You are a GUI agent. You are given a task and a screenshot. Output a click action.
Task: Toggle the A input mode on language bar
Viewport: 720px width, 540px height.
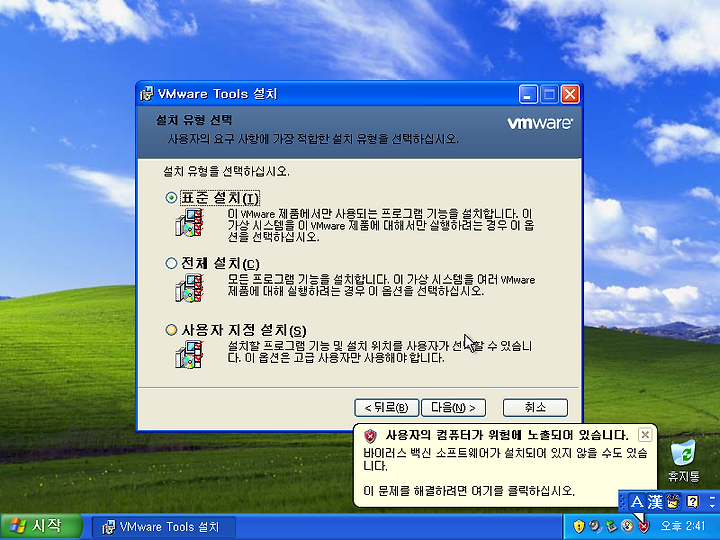[637, 501]
